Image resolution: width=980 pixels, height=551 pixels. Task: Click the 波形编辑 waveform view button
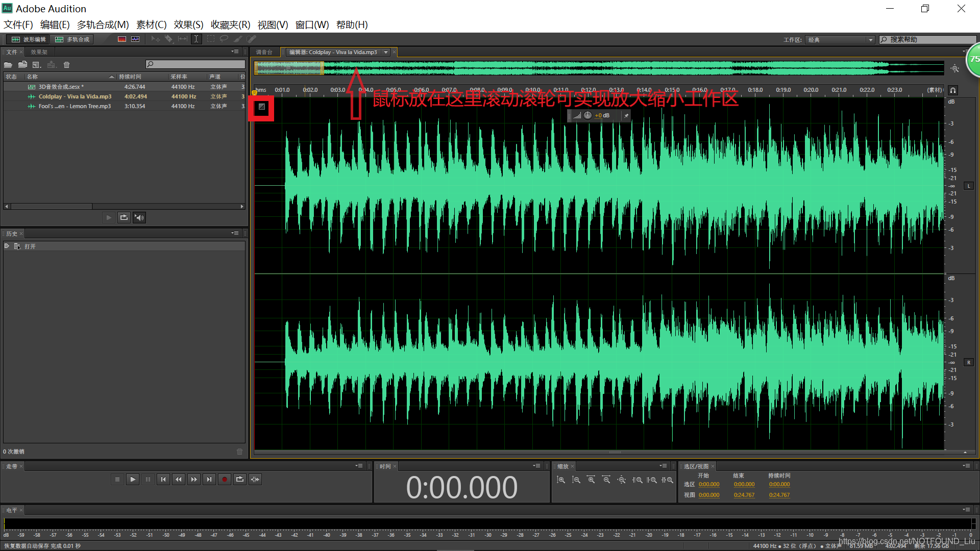pos(29,39)
